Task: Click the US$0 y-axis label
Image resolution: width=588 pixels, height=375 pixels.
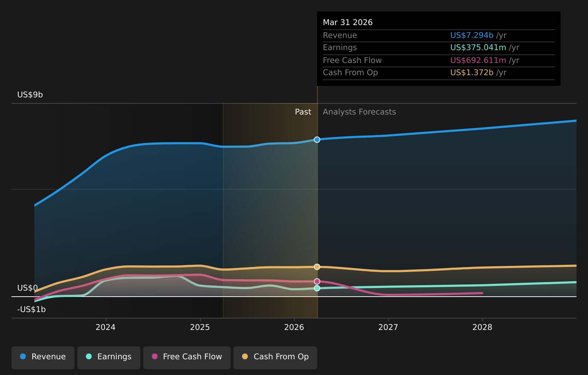Action: tap(28, 288)
